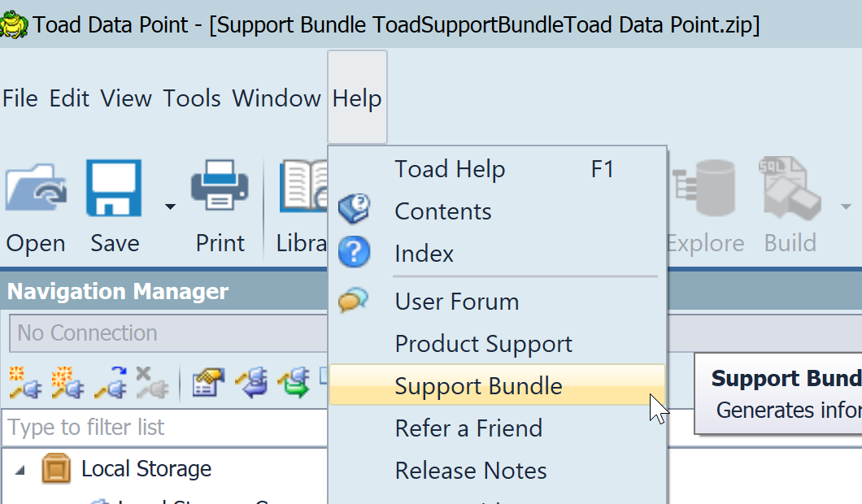The width and height of the screenshot is (862, 504).
Task: Open the connection properties icon
Action: (207, 382)
